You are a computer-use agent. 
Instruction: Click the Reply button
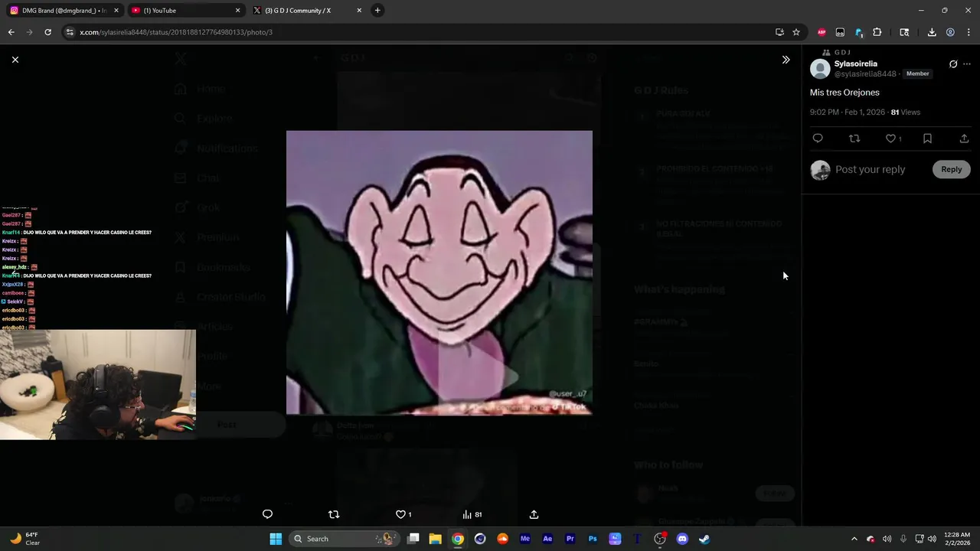click(952, 169)
